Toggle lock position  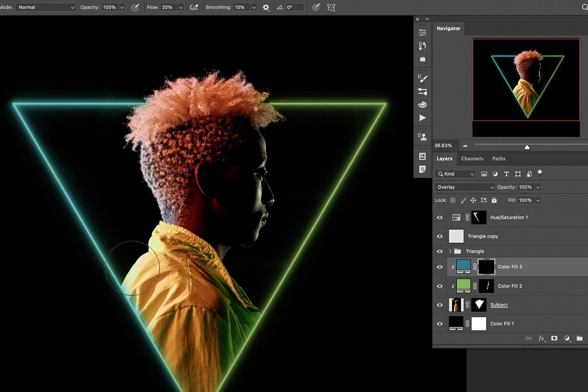473,200
